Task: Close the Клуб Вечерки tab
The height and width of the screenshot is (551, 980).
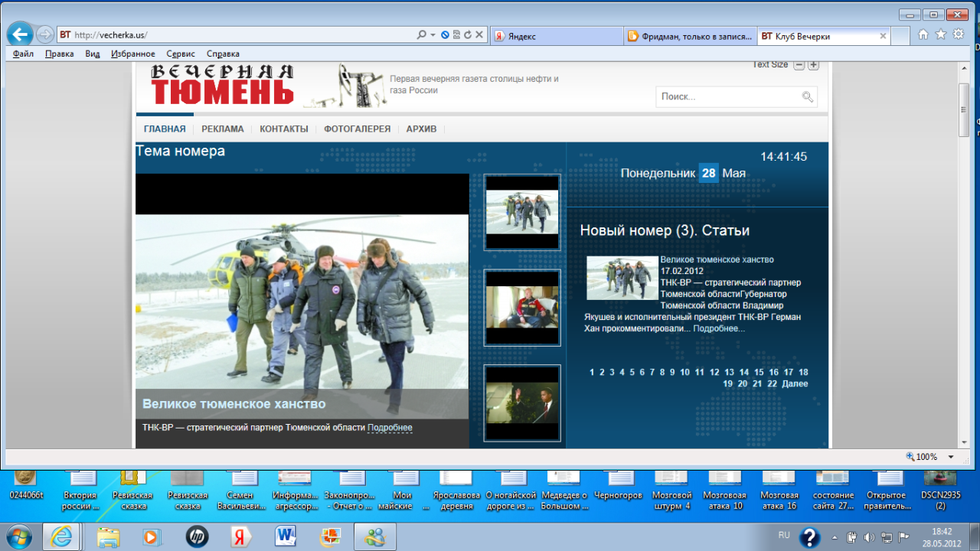Action: [x=883, y=36]
